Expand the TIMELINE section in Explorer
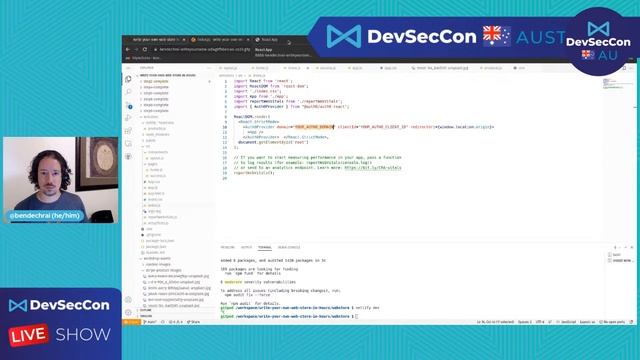This screenshot has width=640, height=360. point(146,316)
